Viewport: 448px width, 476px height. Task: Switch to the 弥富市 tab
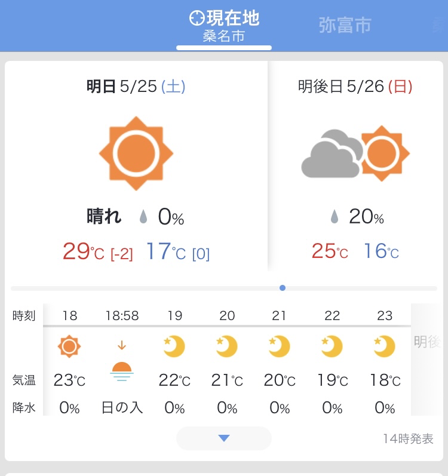point(345,25)
